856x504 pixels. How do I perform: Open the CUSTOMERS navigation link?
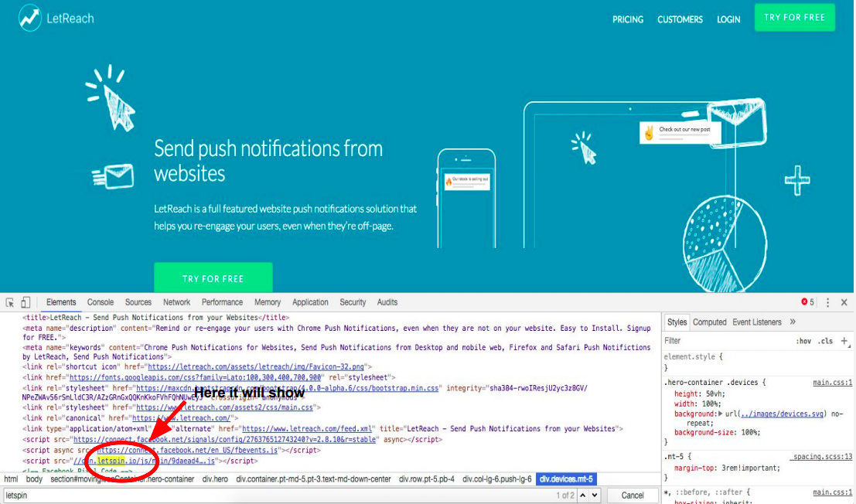pos(680,19)
